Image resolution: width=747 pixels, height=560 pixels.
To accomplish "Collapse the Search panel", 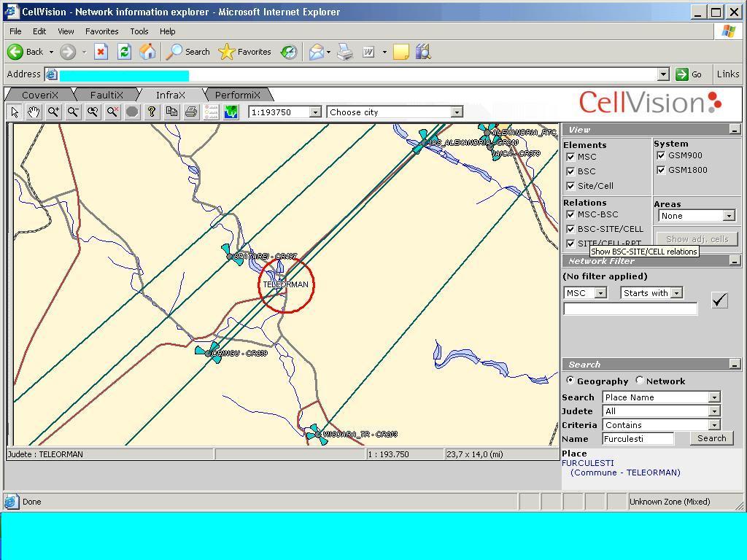I will [735, 365].
